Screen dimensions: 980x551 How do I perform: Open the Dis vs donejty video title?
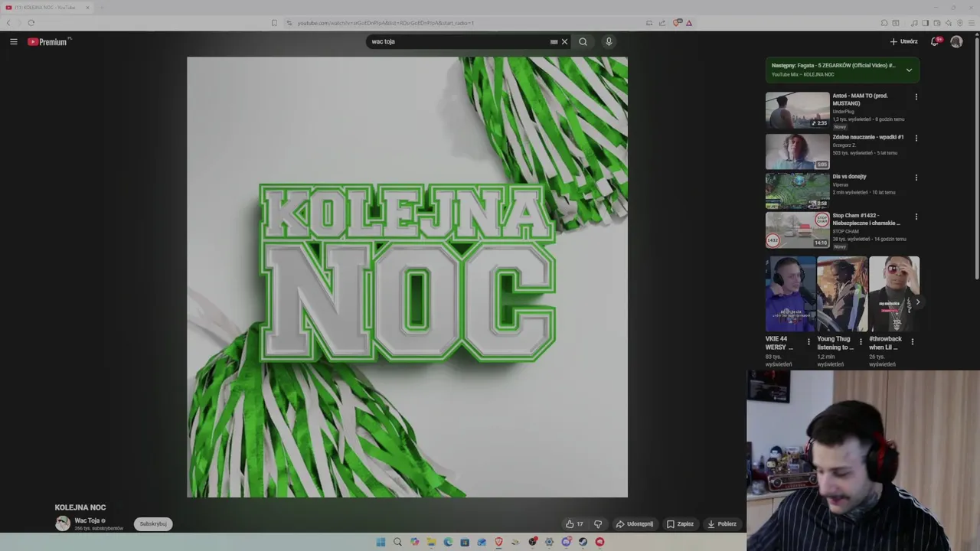pyautogui.click(x=849, y=177)
